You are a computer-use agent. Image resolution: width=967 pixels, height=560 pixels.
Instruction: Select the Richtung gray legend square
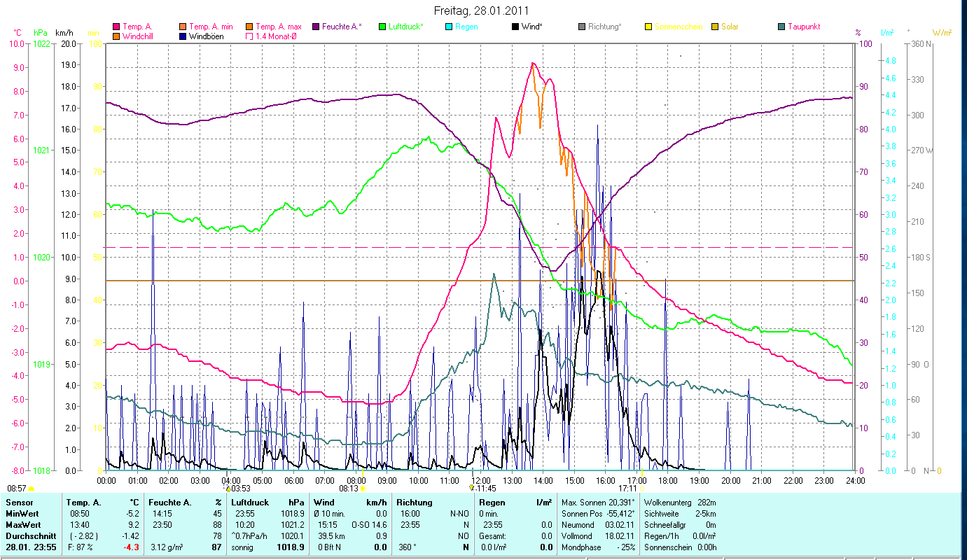[x=581, y=27]
